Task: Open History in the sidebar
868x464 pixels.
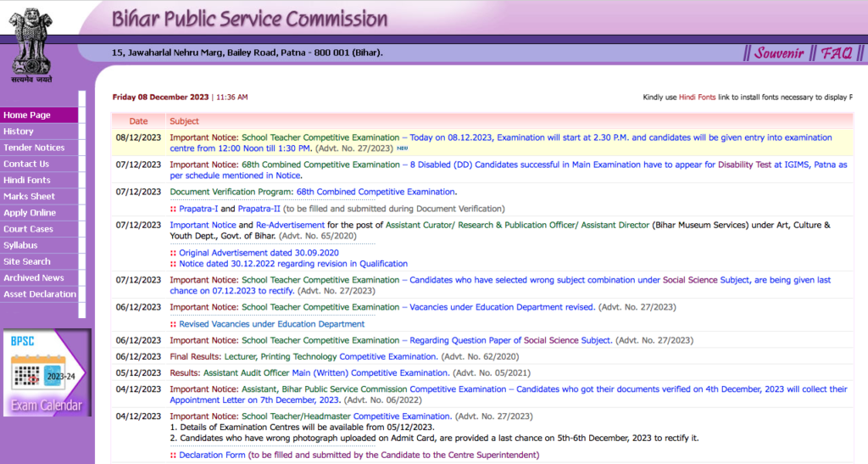Action: point(19,131)
